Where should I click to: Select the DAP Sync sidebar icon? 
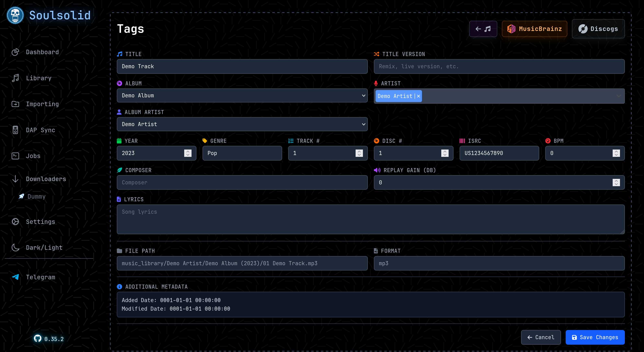(15, 130)
